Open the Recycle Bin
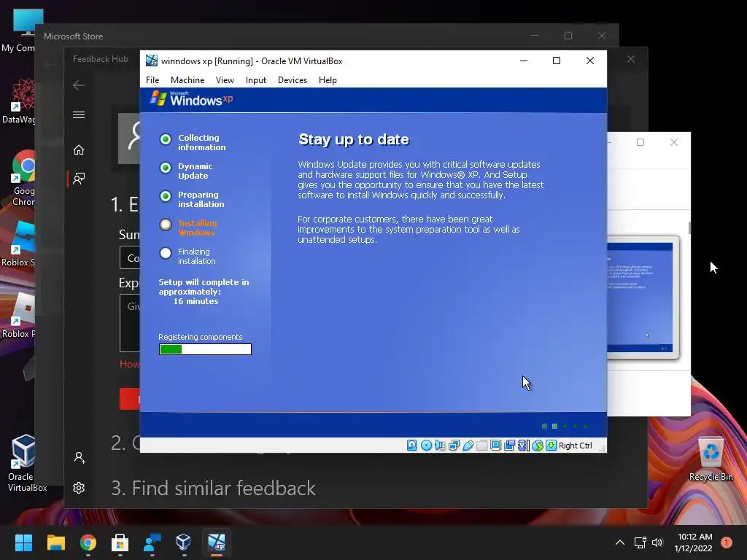This screenshot has width=747, height=560. pyautogui.click(x=711, y=459)
